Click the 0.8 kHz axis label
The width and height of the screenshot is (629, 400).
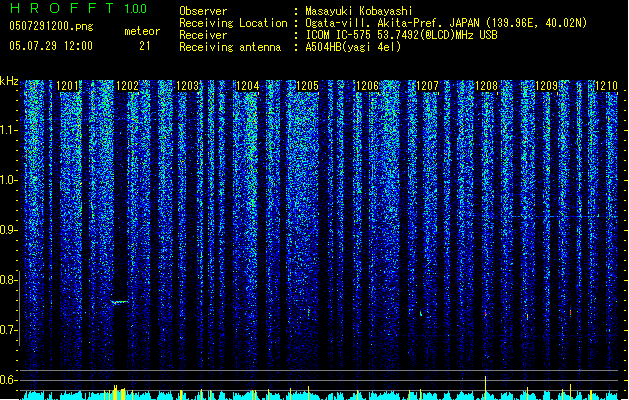pyautogui.click(x=9, y=280)
